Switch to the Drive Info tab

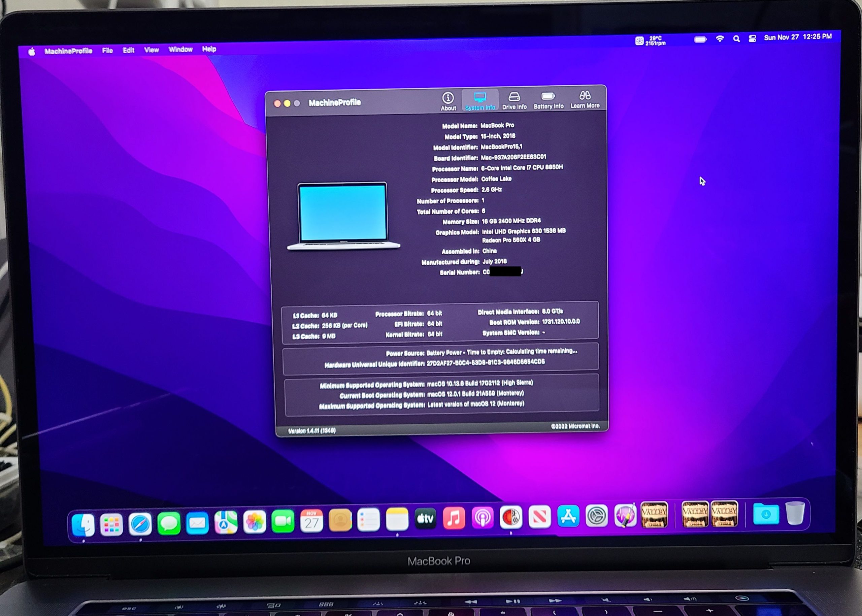514,100
